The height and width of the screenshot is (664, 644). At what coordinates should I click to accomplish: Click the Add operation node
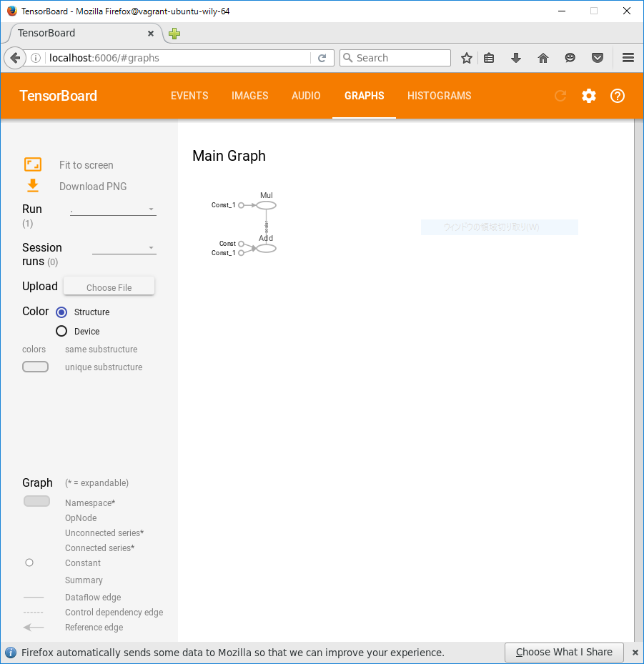pos(267,249)
